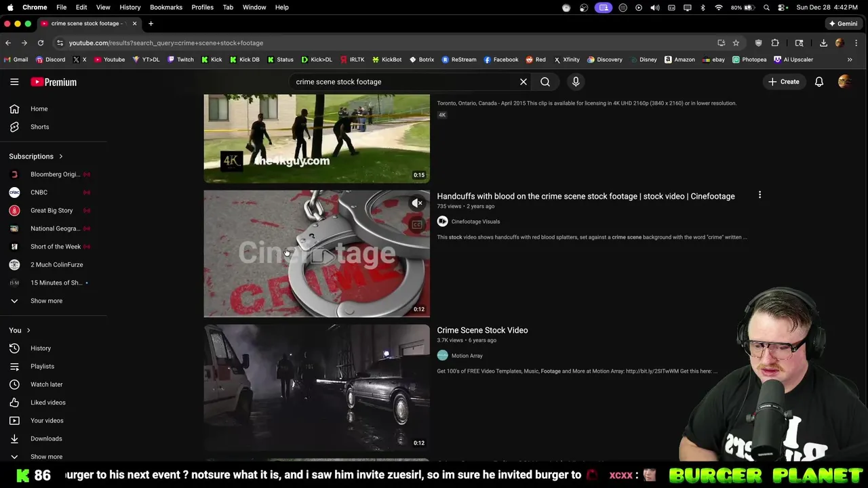This screenshot has height=488, width=868.
Task: Bookmark this page with star icon
Action: tap(736, 43)
